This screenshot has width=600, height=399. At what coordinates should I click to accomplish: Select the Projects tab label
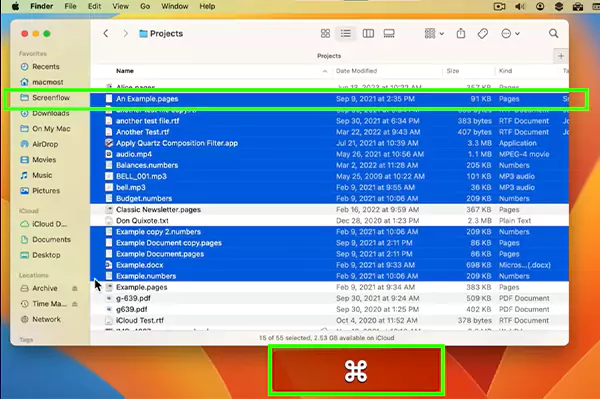[329, 56]
